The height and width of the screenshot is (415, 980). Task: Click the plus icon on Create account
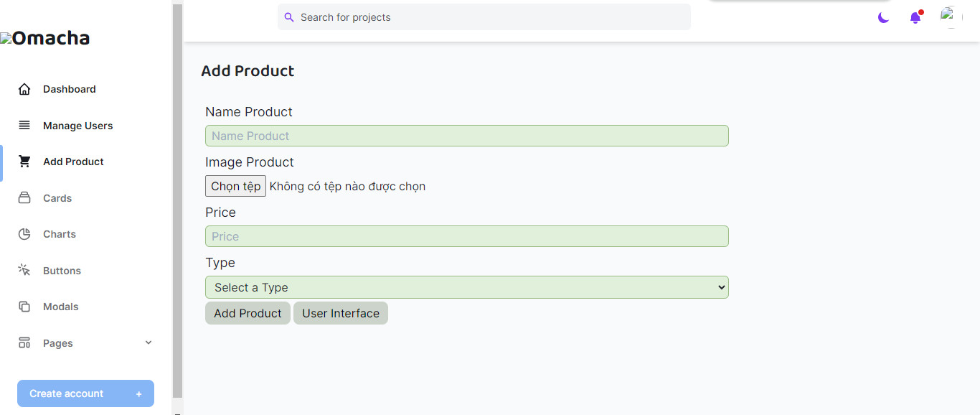139,394
